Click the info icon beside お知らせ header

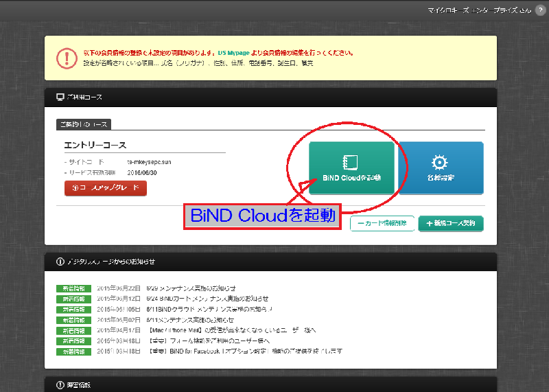pos(60,262)
